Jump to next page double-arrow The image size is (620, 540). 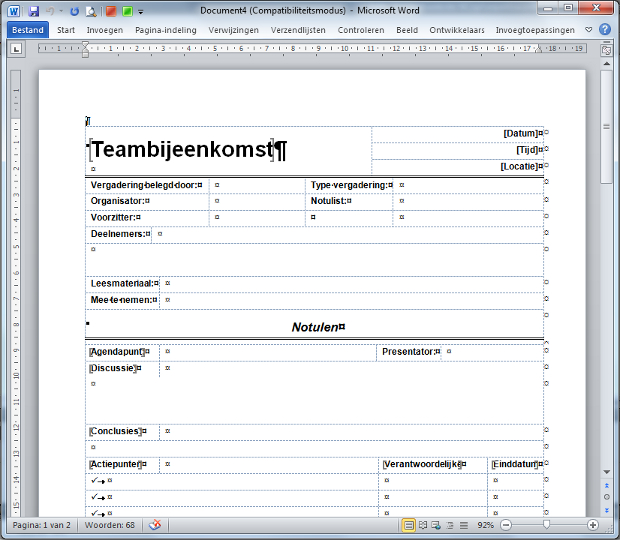click(607, 510)
